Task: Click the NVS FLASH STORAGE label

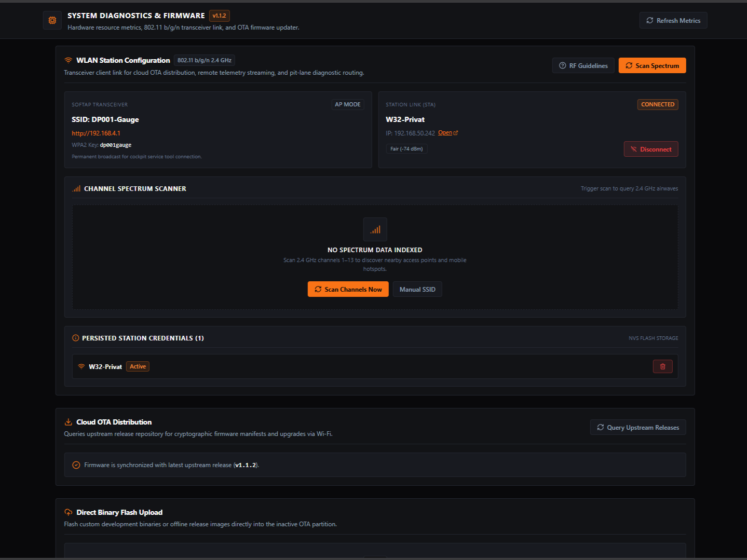Action: 653,338
